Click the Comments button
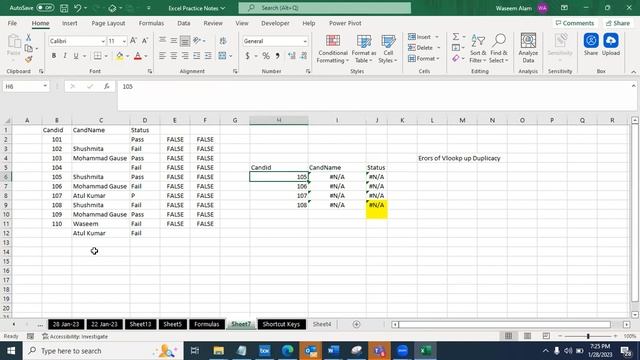This screenshot has height=360, width=640. [x=575, y=23]
